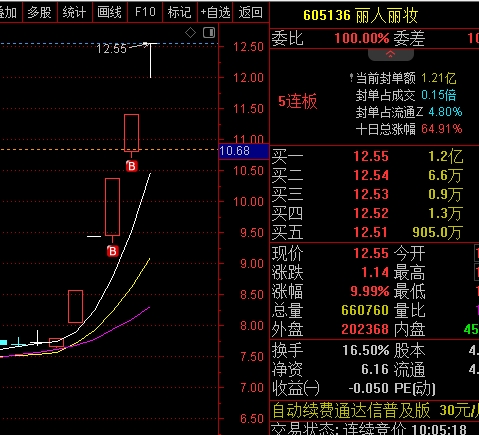Click the lower red B buy marker
Screen dimensions: 479x435
coord(113,251)
